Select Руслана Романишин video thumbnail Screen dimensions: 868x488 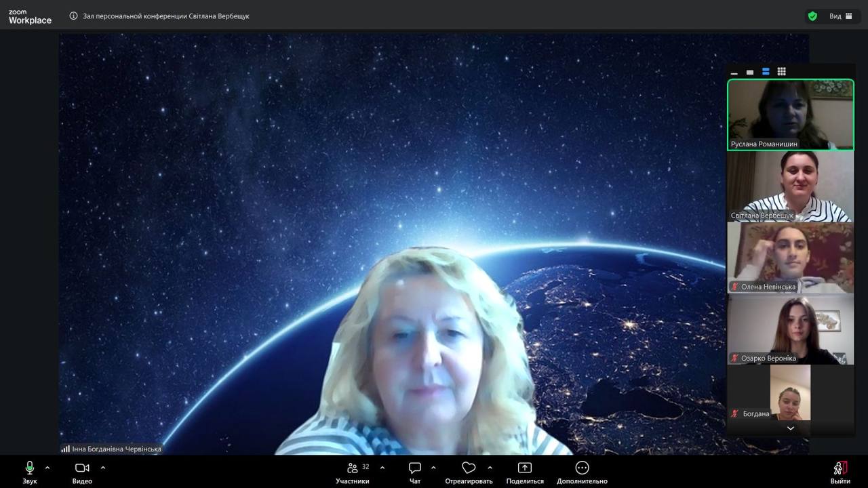click(x=790, y=115)
